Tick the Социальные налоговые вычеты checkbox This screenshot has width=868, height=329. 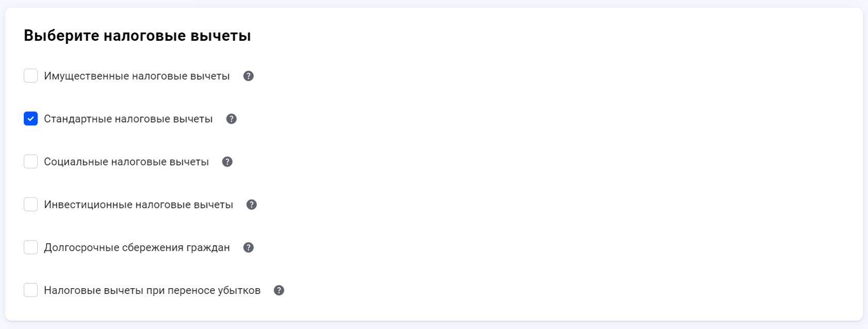point(31,161)
